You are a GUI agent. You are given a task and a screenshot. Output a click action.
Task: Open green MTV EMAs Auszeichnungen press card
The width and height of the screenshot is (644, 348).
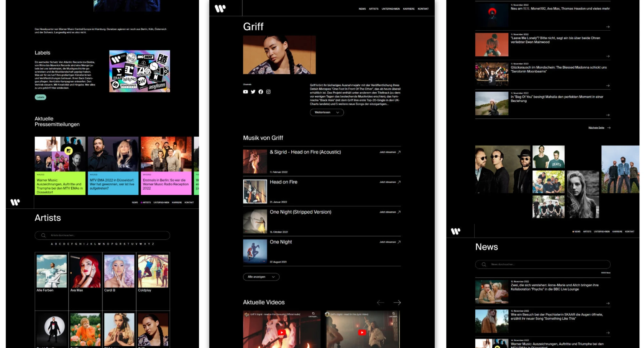[60, 166]
